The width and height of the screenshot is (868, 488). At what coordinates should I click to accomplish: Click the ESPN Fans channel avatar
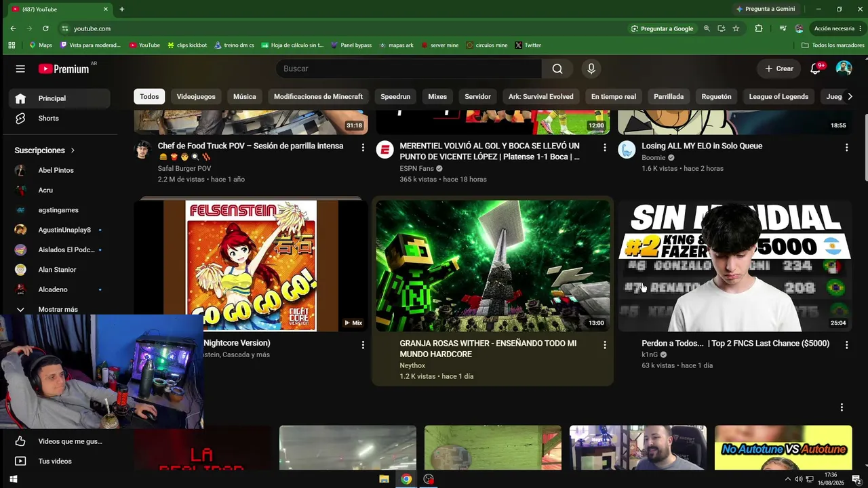tap(384, 150)
